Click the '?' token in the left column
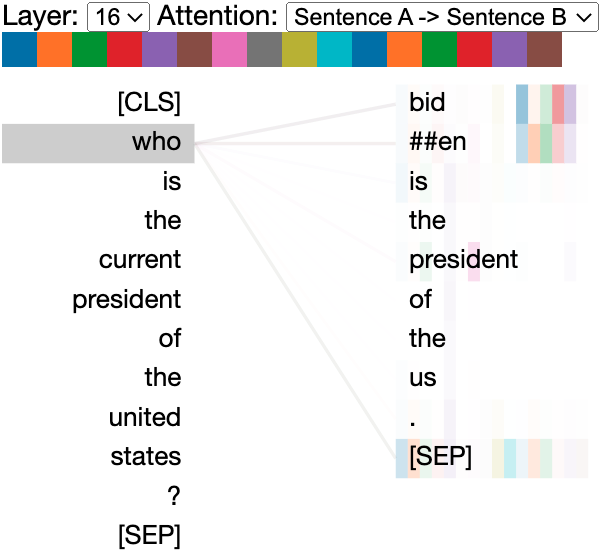Image resolution: width=603 pixels, height=552 pixels. point(174,496)
